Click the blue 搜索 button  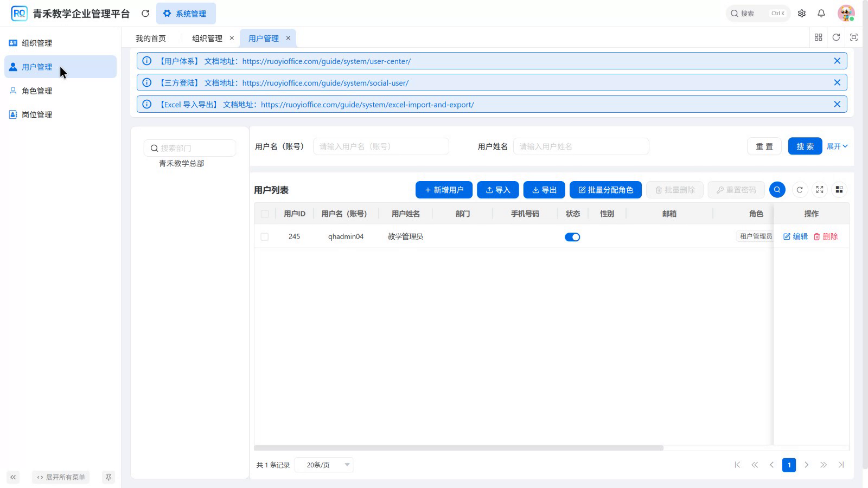[805, 146]
